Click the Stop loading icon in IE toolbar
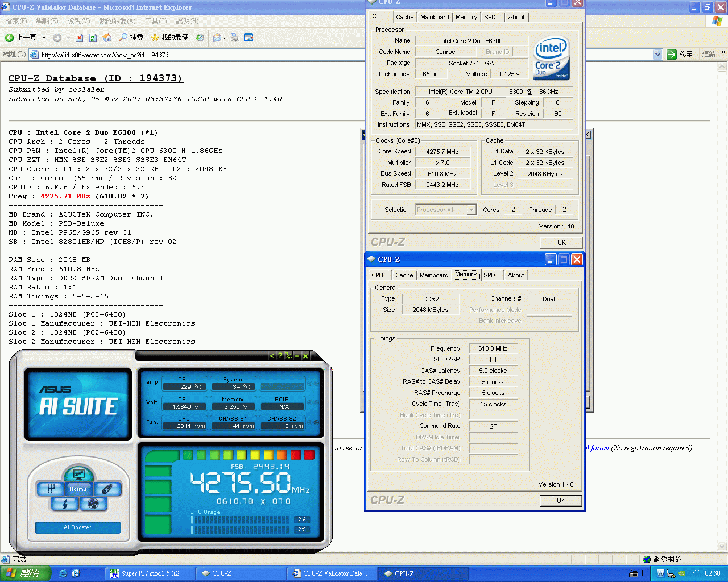Viewport: 728px width, 582px height. coord(79,38)
